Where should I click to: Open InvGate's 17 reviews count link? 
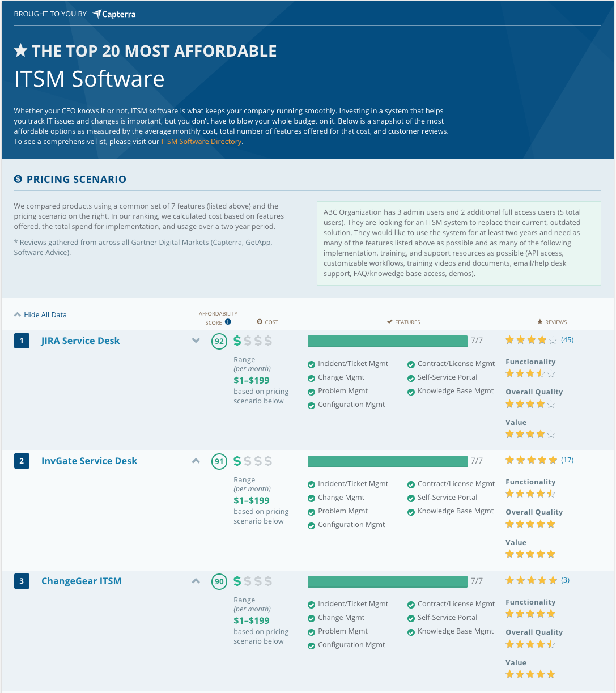[567, 460]
